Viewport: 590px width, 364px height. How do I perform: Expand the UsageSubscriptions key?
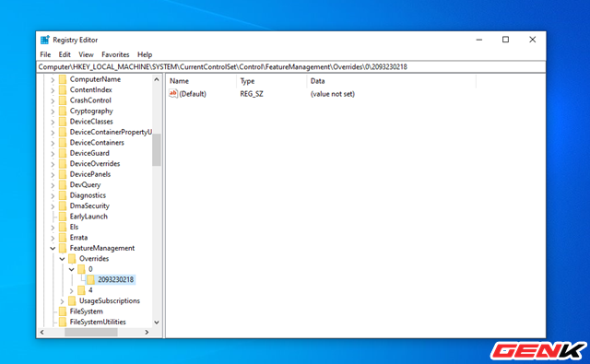[x=62, y=301]
